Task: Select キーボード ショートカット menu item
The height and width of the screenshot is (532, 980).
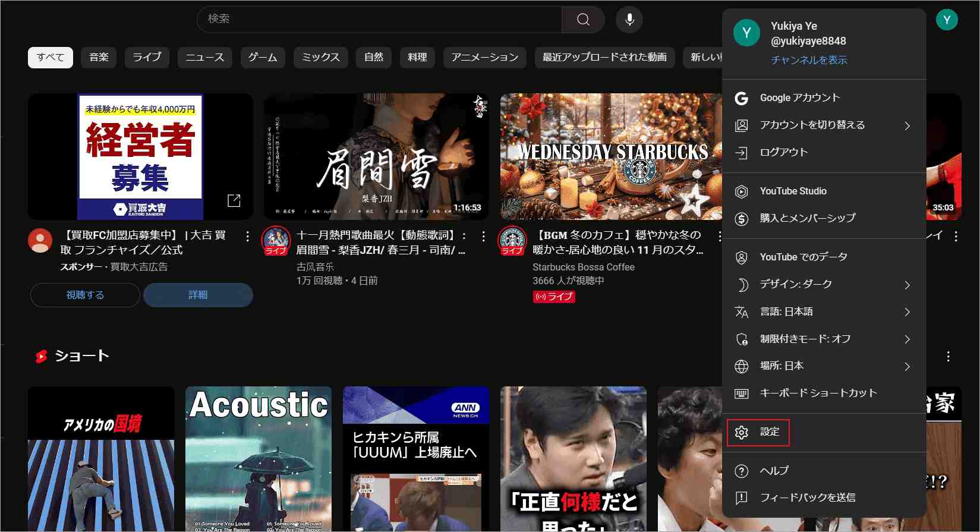Action: [x=824, y=394]
